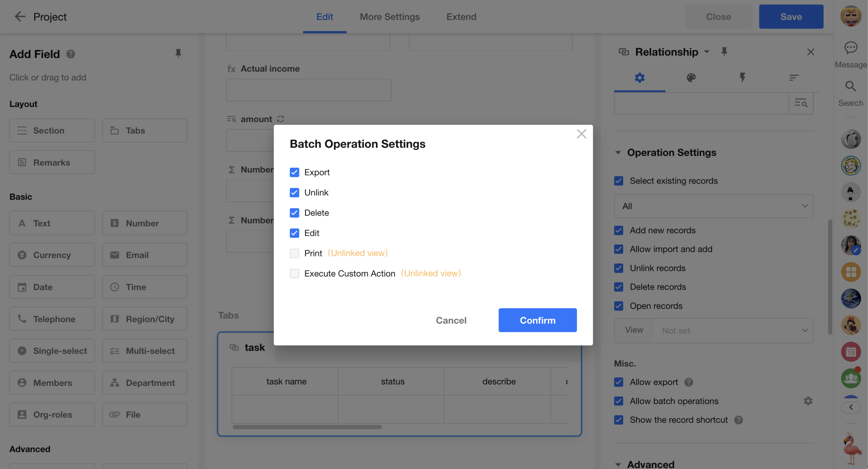Image resolution: width=868 pixels, height=469 pixels.
Task: Go back with the Project arrow
Action: [x=20, y=17]
